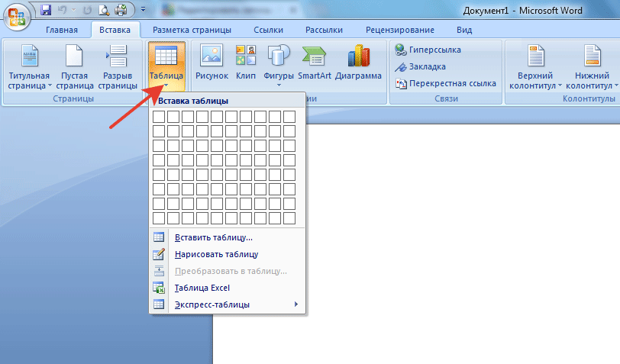Open the Клип clip art tool

[x=245, y=63]
